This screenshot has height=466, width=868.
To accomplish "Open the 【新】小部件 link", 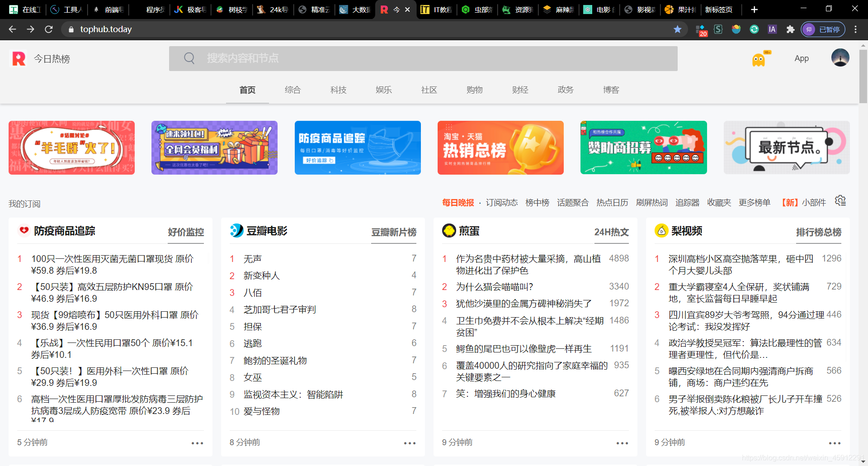I will 802,203.
